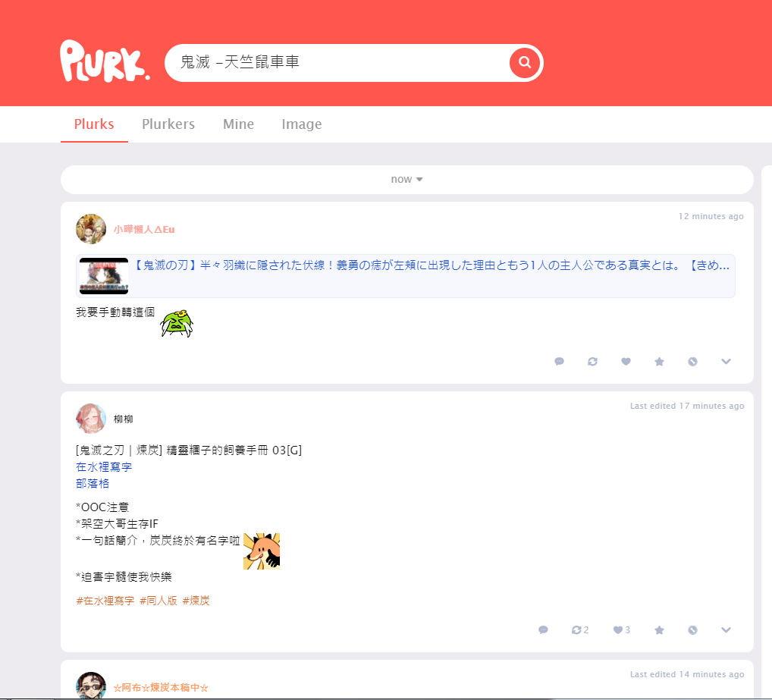Click the search magnifier button
This screenshot has width=772, height=700.
525,62
